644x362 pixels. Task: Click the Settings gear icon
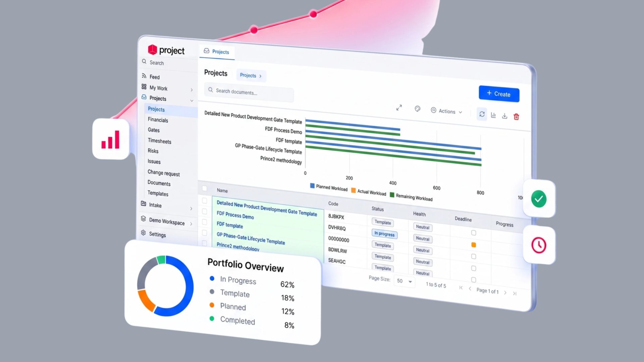coord(143,233)
